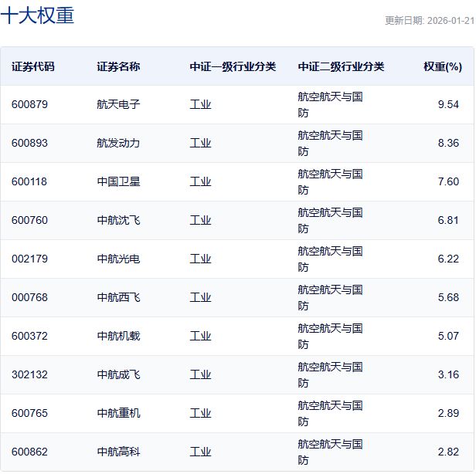Screen dimensions: 476x474
Task: Select stock name 中航光电
Action: coord(118,259)
